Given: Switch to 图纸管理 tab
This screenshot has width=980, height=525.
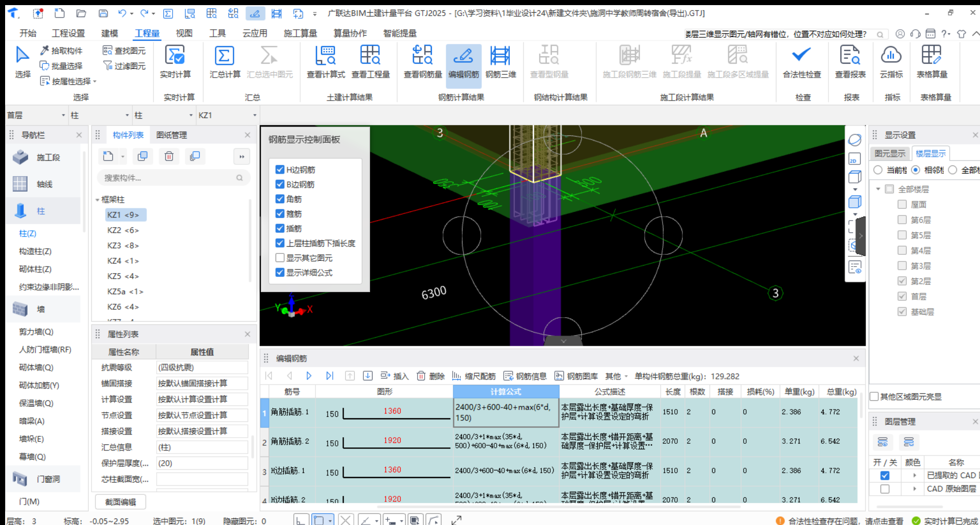Looking at the screenshot, I should click(171, 135).
